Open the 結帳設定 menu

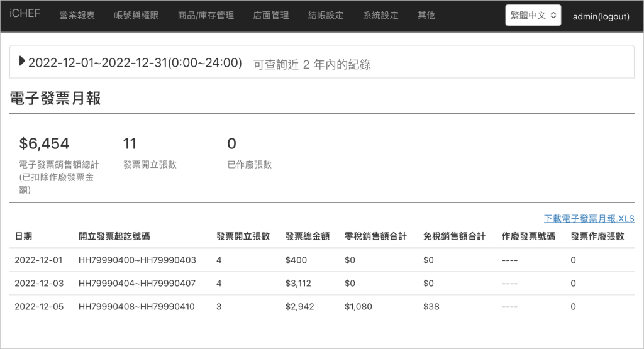[326, 15]
